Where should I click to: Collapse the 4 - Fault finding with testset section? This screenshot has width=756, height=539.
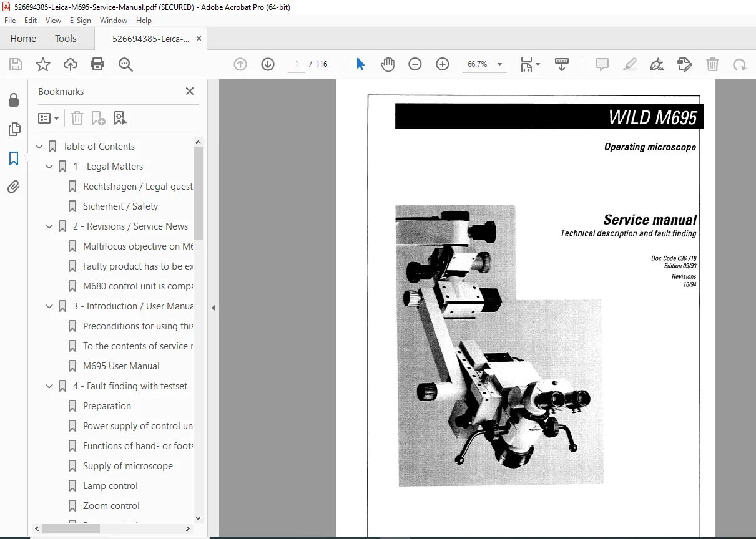[x=49, y=386]
